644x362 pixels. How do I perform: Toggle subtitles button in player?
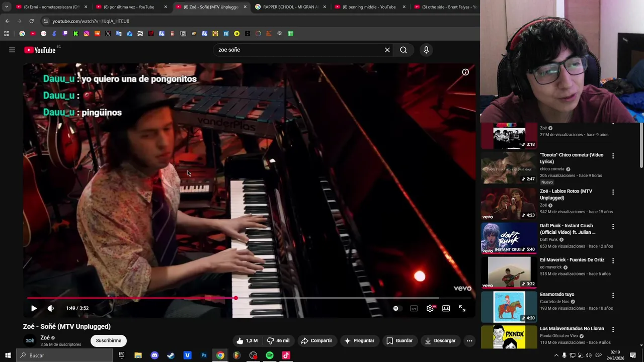coord(414,308)
